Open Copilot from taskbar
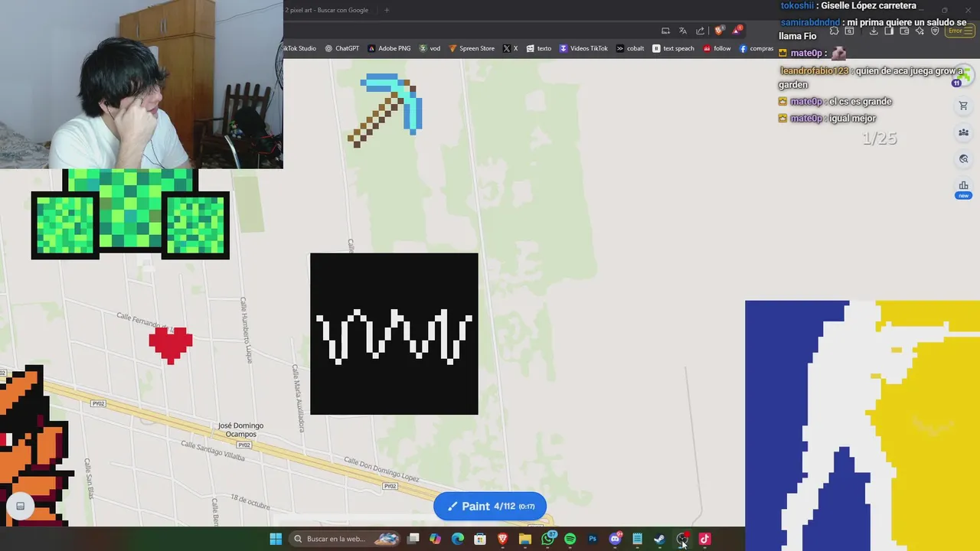Screen dimensions: 980x551 (436, 539)
